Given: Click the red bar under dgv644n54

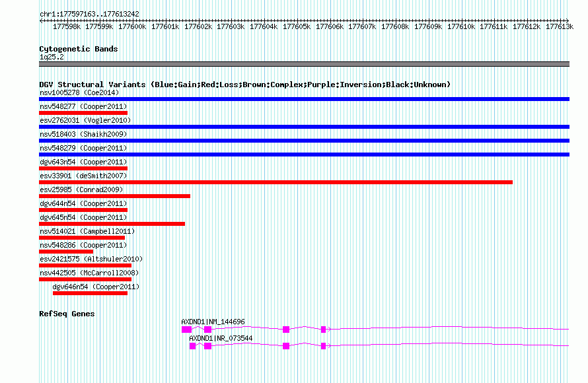Looking at the screenshot, I should pos(83,210).
